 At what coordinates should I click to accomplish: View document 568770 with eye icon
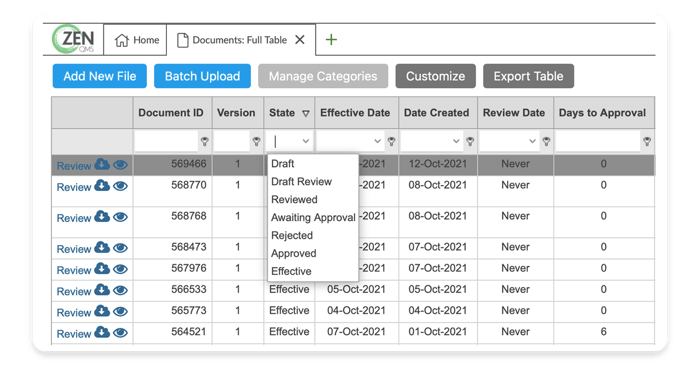[120, 186]
